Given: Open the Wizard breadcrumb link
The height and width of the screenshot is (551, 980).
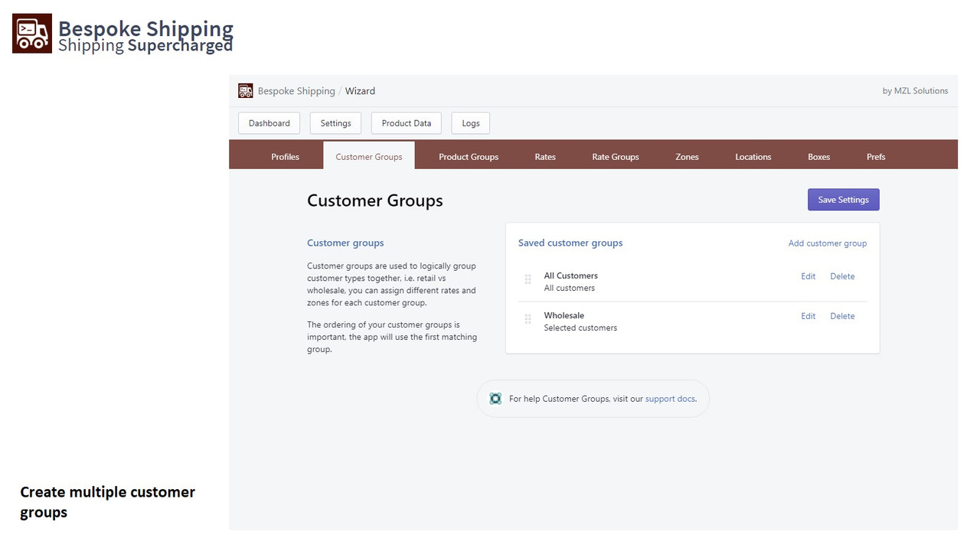Looking at the screenshot, I should [x=360, y=90].
